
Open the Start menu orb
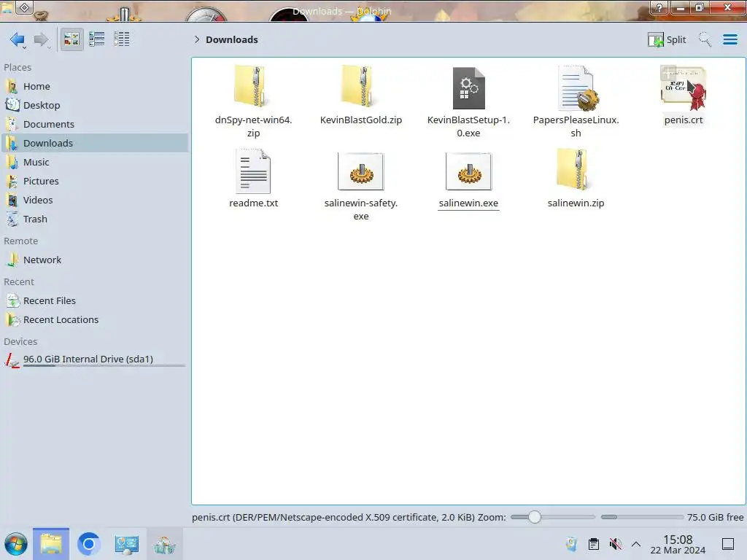pos(16,544)
